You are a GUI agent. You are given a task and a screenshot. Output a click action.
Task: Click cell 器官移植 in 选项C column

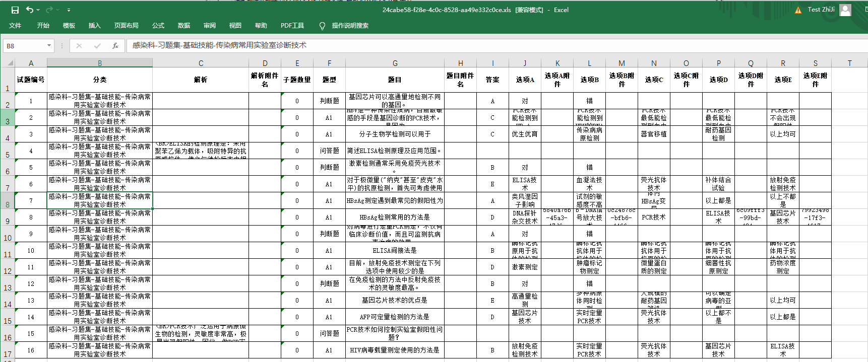[654, 134]
